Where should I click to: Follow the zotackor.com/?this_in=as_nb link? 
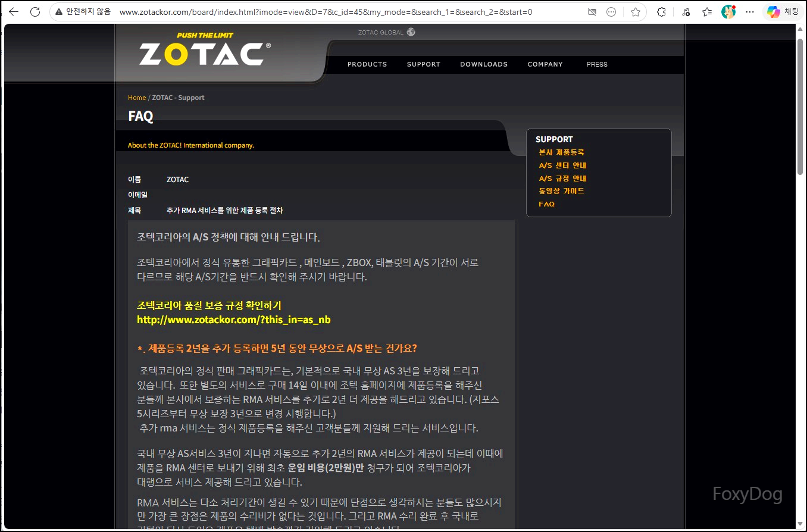click(234, 320)
